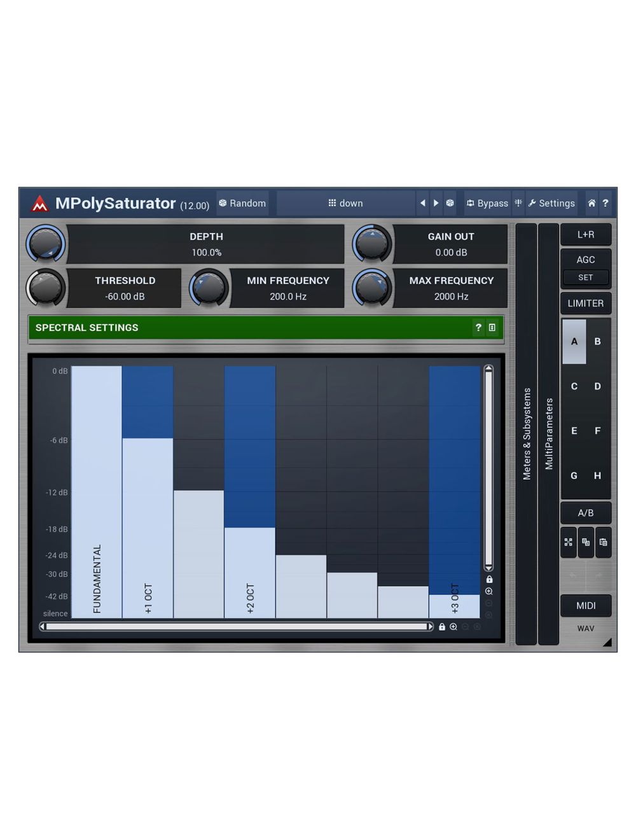This screenshot has height=840, width=636.
Task: Click the home icon in title bar
Action: [592, 203]
